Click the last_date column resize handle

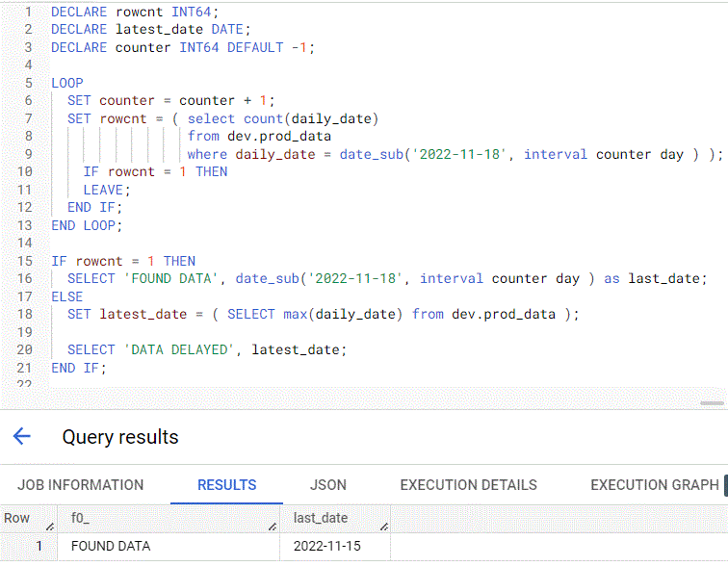click(x=384, y=527)
